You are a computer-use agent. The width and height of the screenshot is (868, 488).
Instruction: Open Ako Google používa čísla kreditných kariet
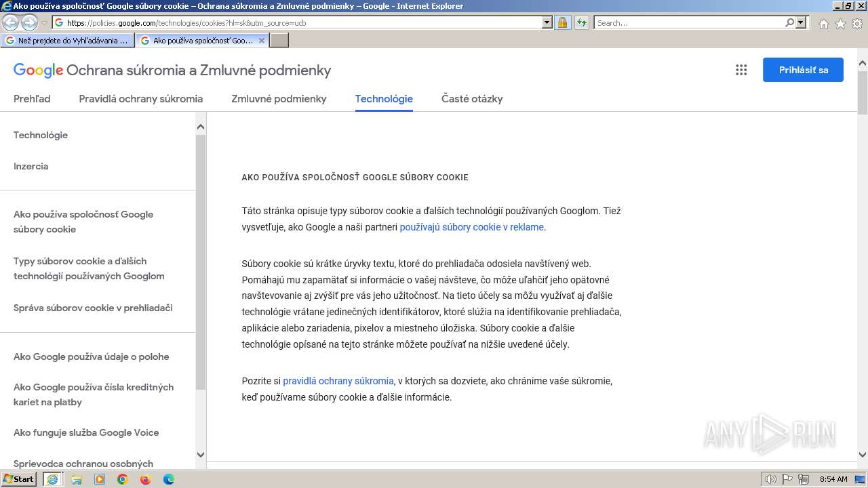pyautogui.click(x=94, y=394)
